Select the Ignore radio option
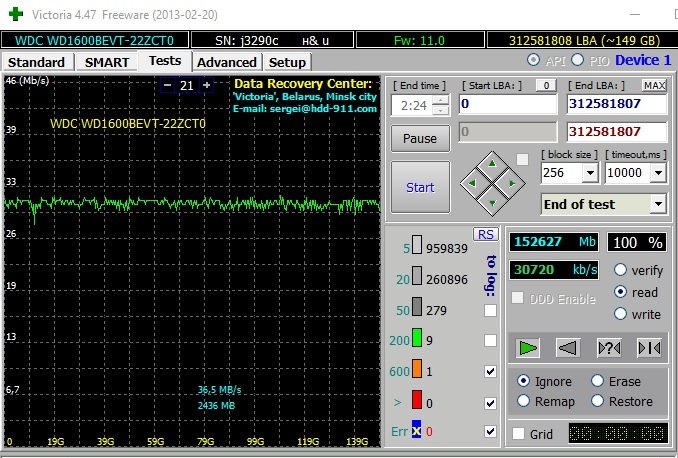678x458 pixels. [523, 381]
